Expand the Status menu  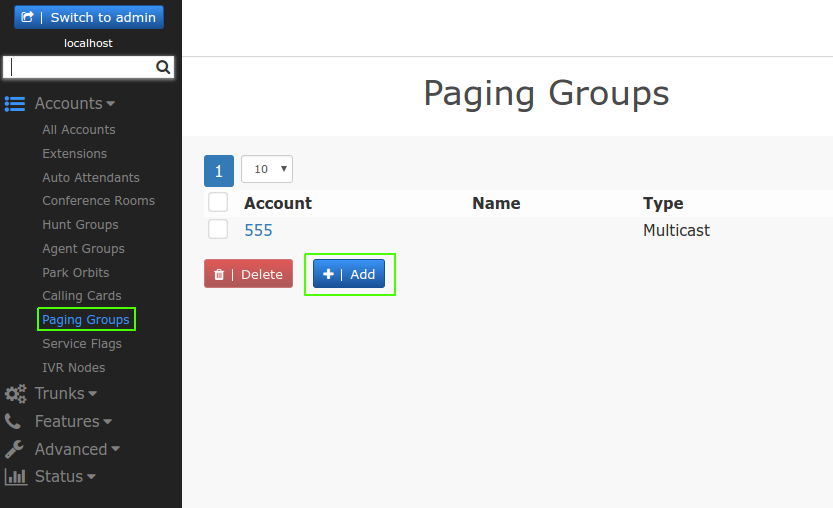point(65,477)
